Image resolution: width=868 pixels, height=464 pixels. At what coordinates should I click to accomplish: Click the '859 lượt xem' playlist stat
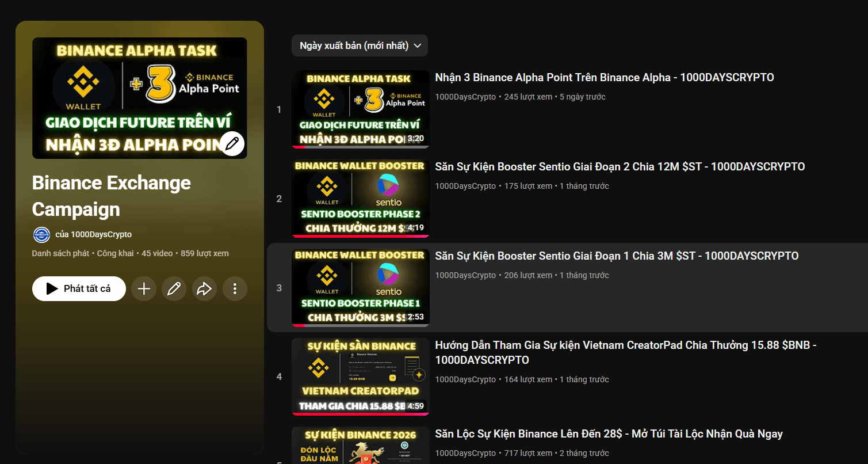[x=205, y=253]
